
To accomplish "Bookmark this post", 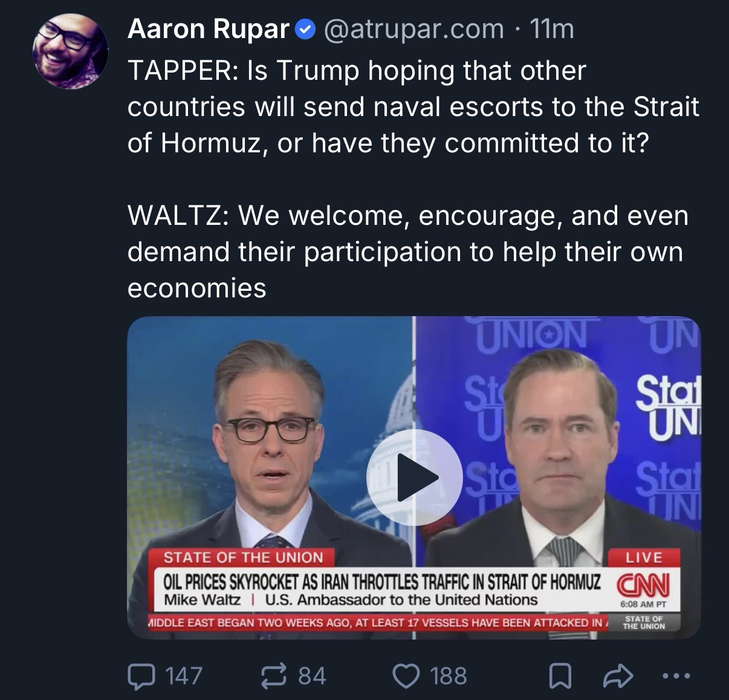I will (560, 676).
